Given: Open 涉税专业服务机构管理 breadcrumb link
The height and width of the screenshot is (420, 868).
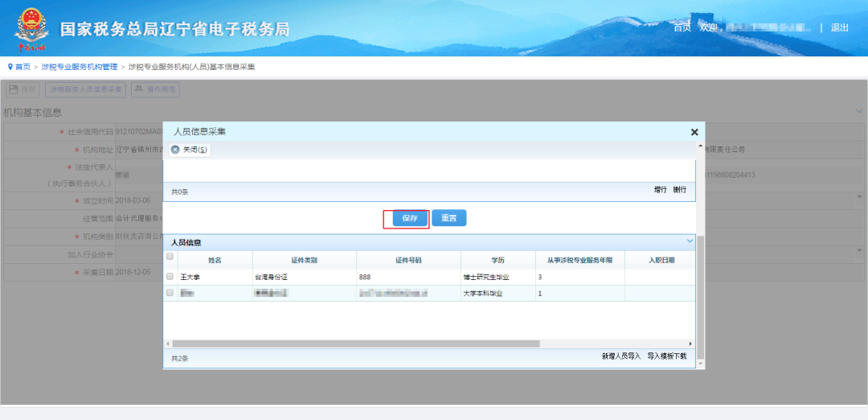Looking at the screenshot, I should 79,67.
